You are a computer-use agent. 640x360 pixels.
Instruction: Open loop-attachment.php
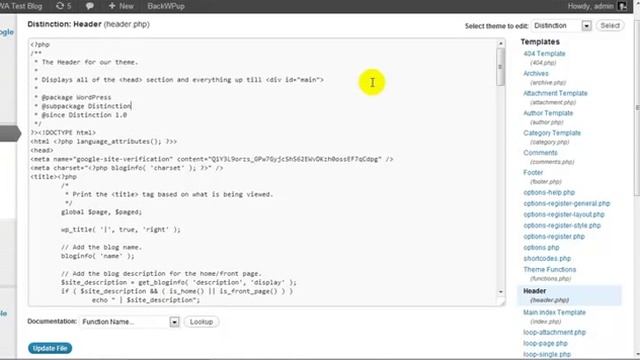click(554, 332)
